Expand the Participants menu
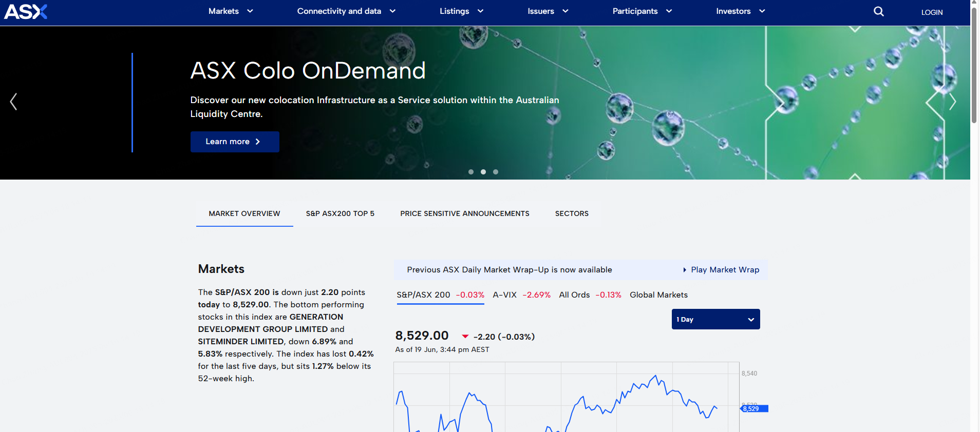This screenshot has height=432, width=980. 642,11
